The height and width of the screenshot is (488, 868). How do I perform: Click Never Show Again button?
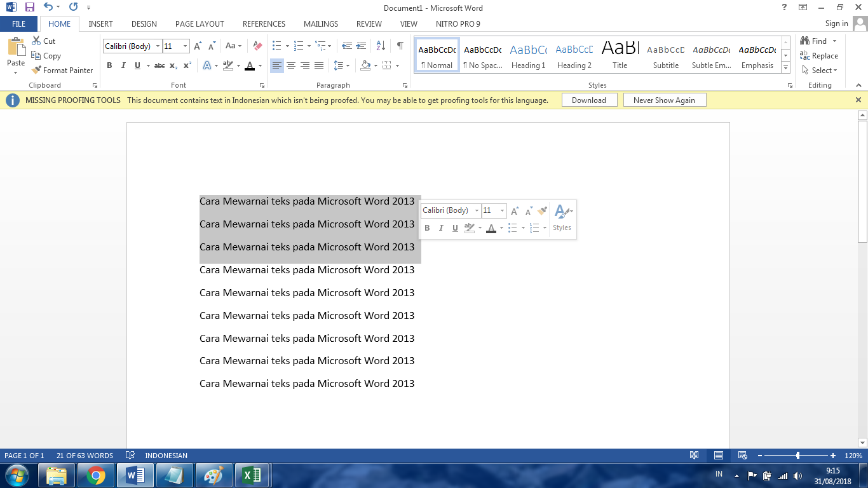[664, 100]
